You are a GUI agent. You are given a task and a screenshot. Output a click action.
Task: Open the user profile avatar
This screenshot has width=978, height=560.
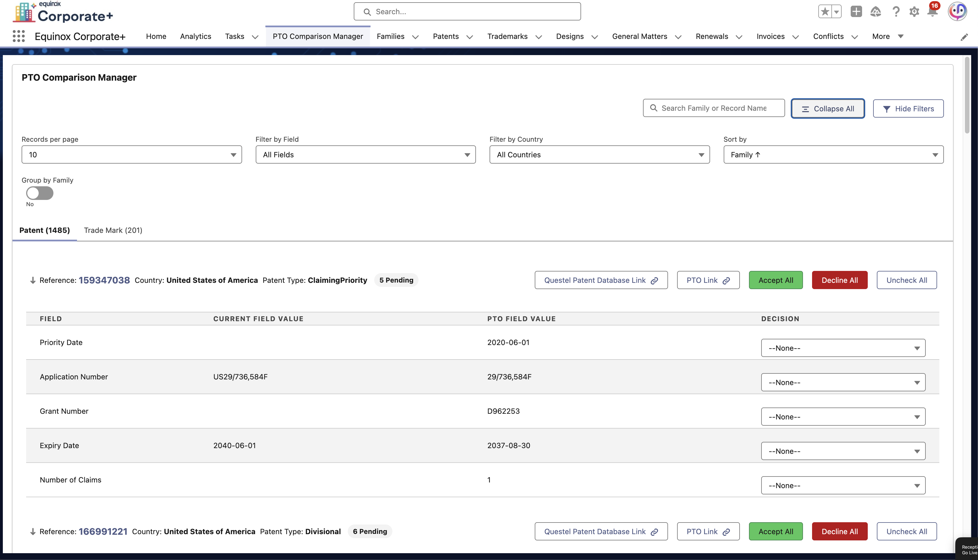tap(957, 12)
